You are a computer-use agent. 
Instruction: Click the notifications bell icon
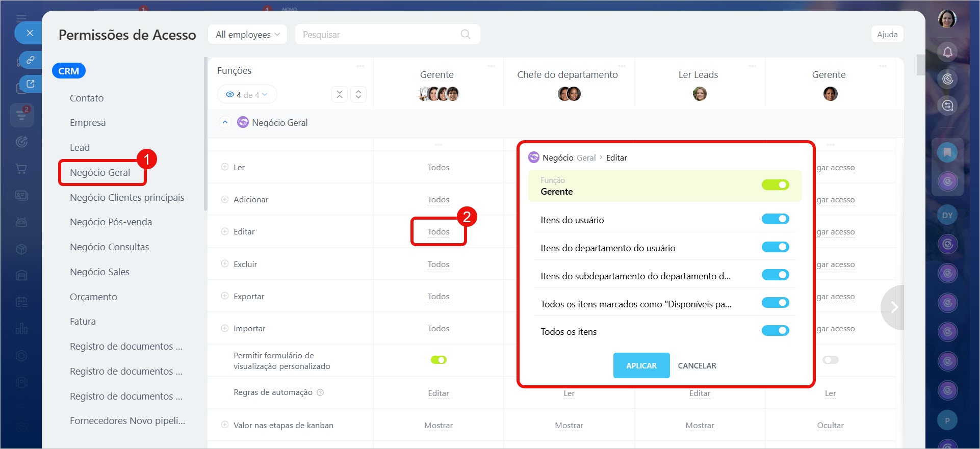click(x=947, y=52)
